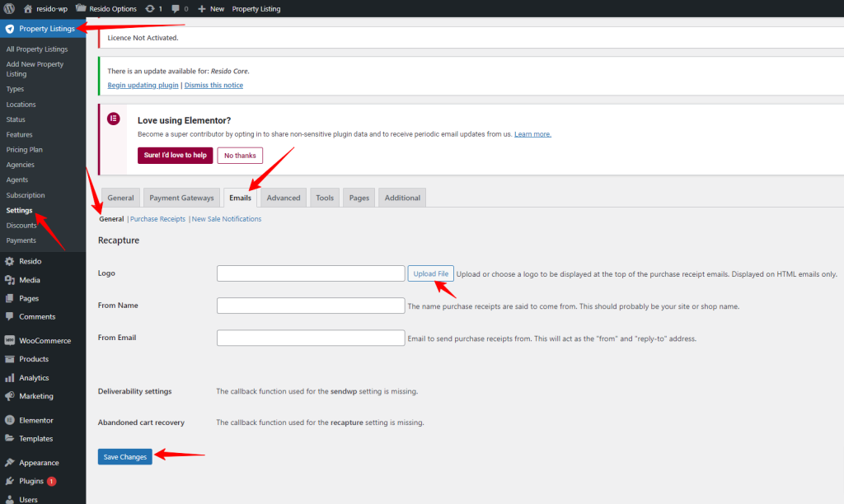This screenshot has height=504, width=844.
Task: Open the Advanced settings tab
Action: pyautogui.click(x=284, y=197)
